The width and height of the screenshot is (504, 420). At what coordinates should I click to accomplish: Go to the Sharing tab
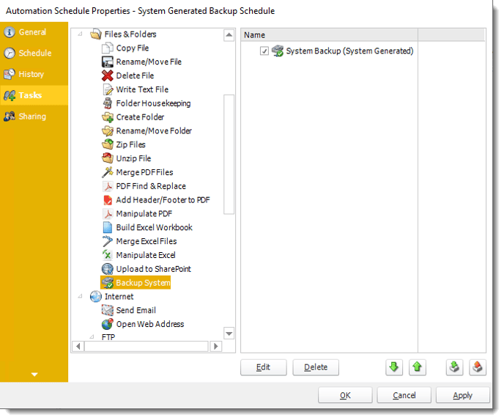pos(34,117)
